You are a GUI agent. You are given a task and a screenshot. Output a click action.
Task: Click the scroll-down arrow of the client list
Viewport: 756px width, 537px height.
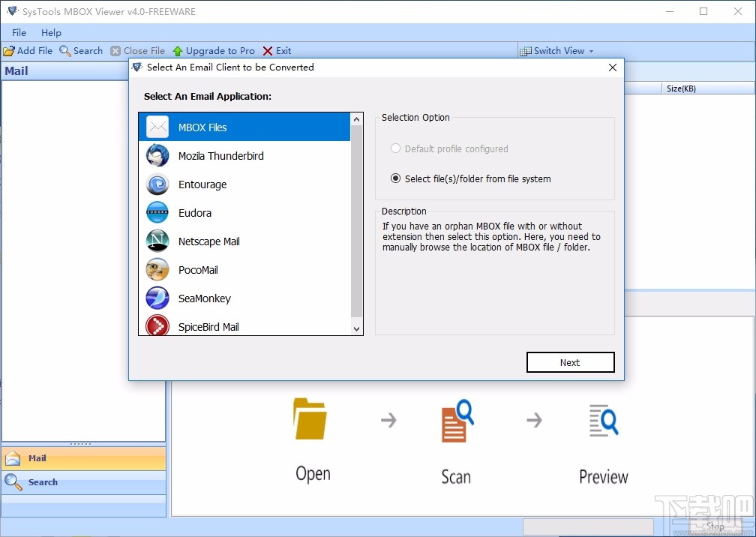point(356,327)
